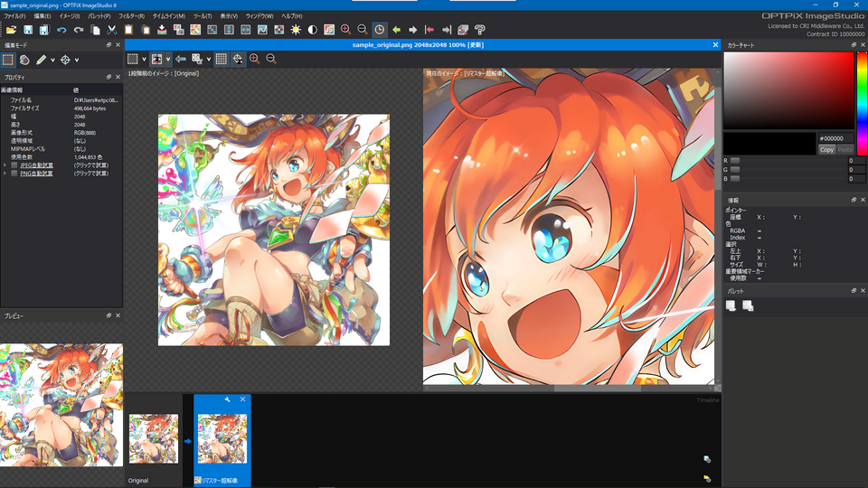This screenshot has height=488, width=868.
Task: Close the sample_original.png document tab
Action: pos(715,45)
